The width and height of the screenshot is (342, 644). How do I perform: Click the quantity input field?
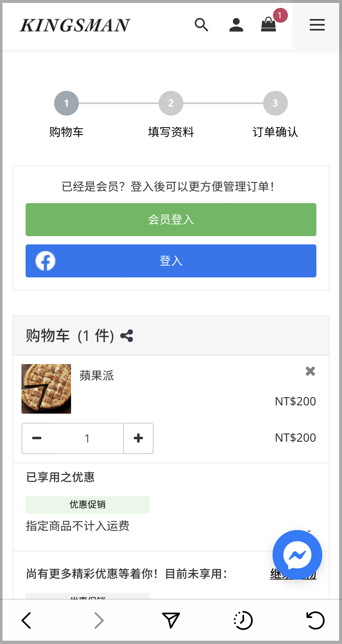pos(87,438)
